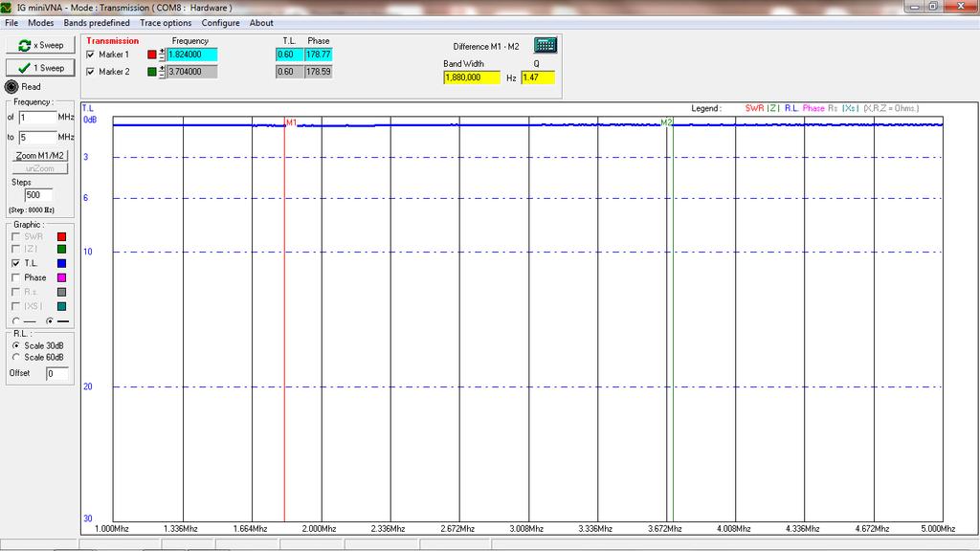Click the Step : 8000 Hz readout
Viewport: 980px width, 551px height.
tap(32, 209)
